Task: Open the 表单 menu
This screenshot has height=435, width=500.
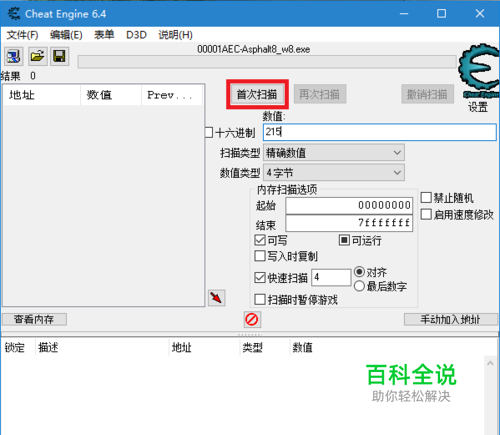Action: (x=104, y=35)
